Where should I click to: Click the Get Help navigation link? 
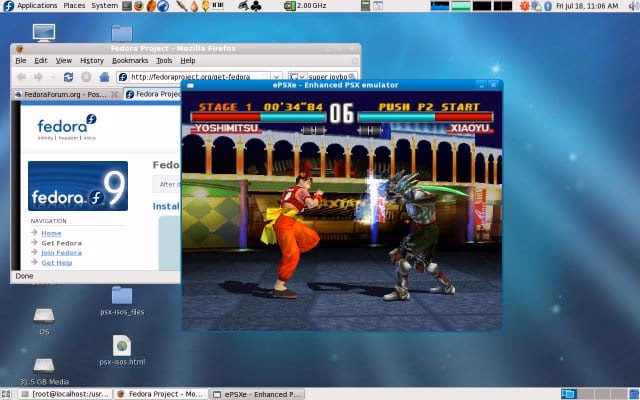[x=57, y=262]
